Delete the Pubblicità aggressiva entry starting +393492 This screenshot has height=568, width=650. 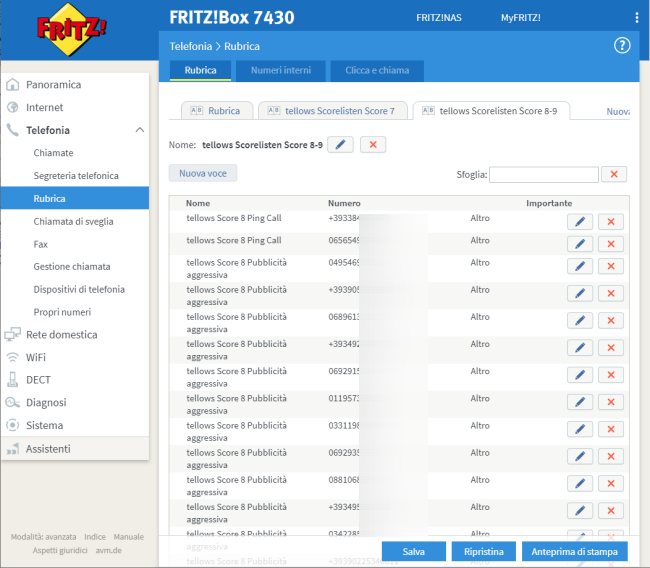[611, 348]
